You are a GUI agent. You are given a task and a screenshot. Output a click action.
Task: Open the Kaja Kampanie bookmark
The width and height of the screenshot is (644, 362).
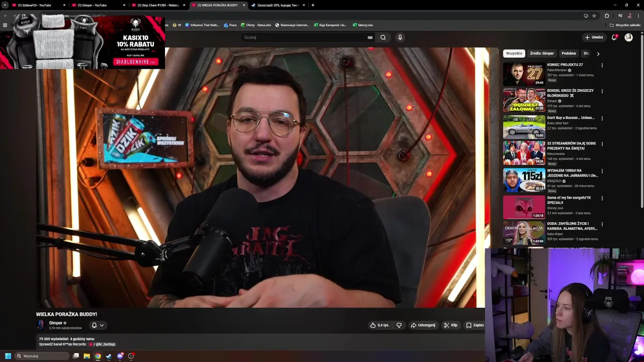pyautogui.click(x=330, y=25)
